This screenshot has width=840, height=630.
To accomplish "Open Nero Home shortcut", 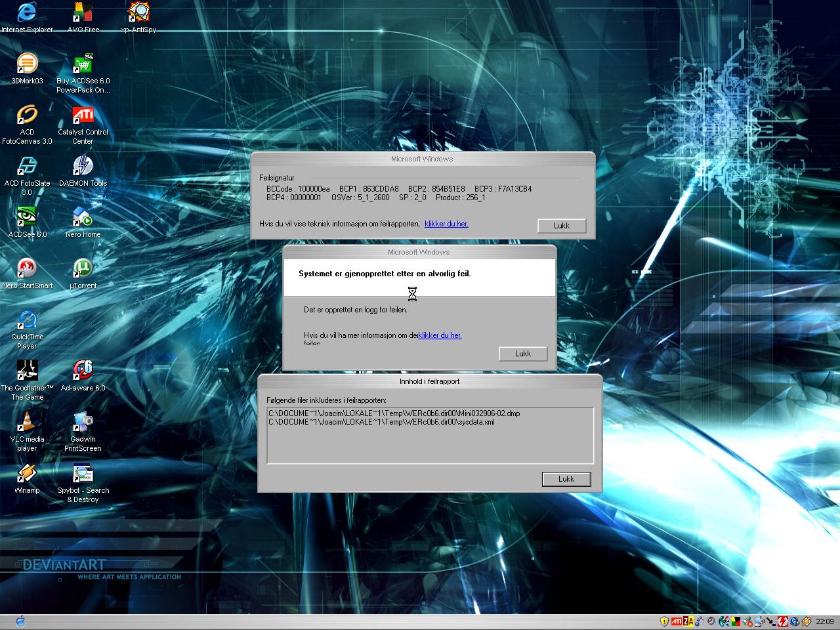I will (x=83, y=222).
